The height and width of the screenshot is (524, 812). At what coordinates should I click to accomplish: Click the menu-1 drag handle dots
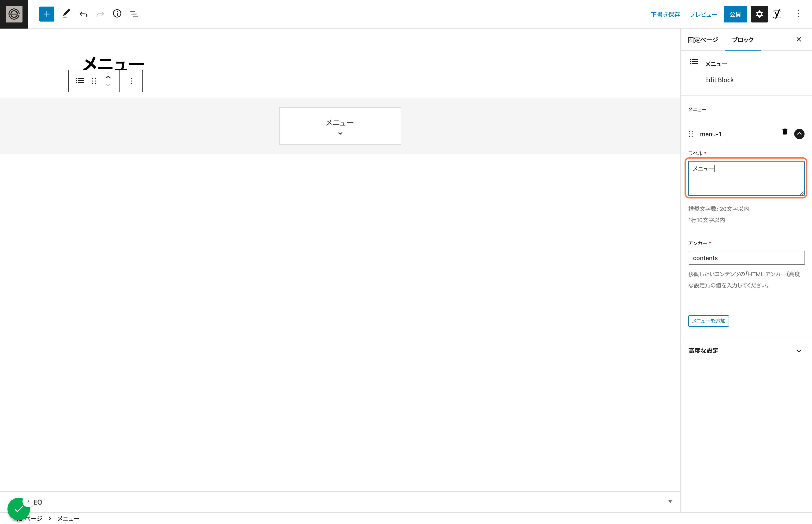point(691,134)
